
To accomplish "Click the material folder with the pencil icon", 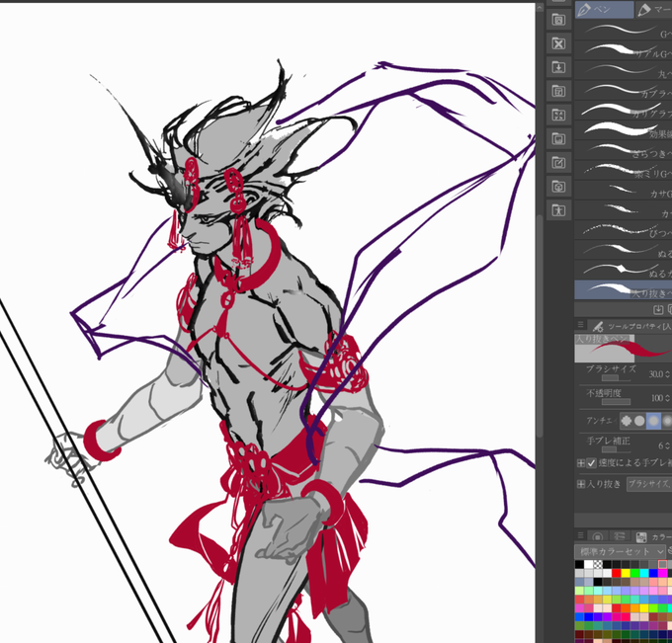I will point(558,163).
